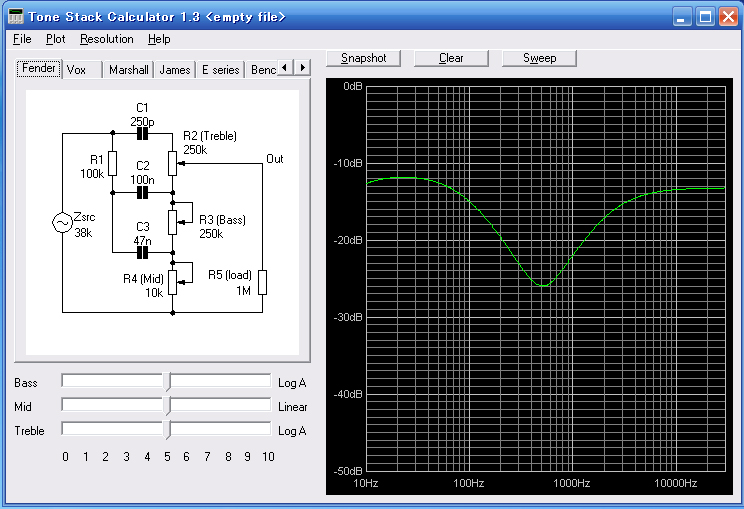Expand the Resolution menu
Image resolution: width=744 pixels, height=509 pixels.
coord(106,39)
